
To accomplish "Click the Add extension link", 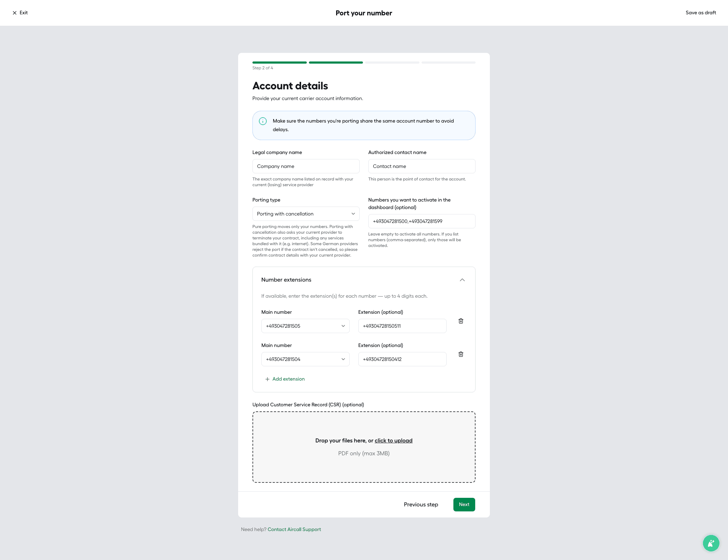I will pyautogui.click(x=289, y=379).
